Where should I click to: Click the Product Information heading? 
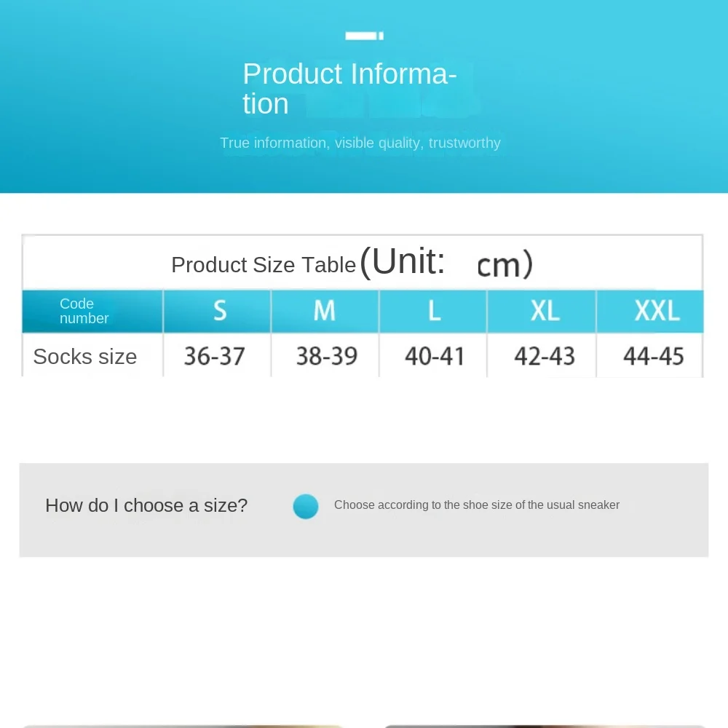(349, 88)
